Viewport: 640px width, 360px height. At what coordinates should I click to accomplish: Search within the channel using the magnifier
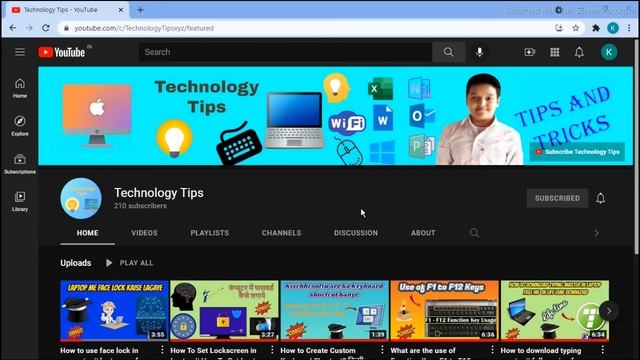click(474, 233)
